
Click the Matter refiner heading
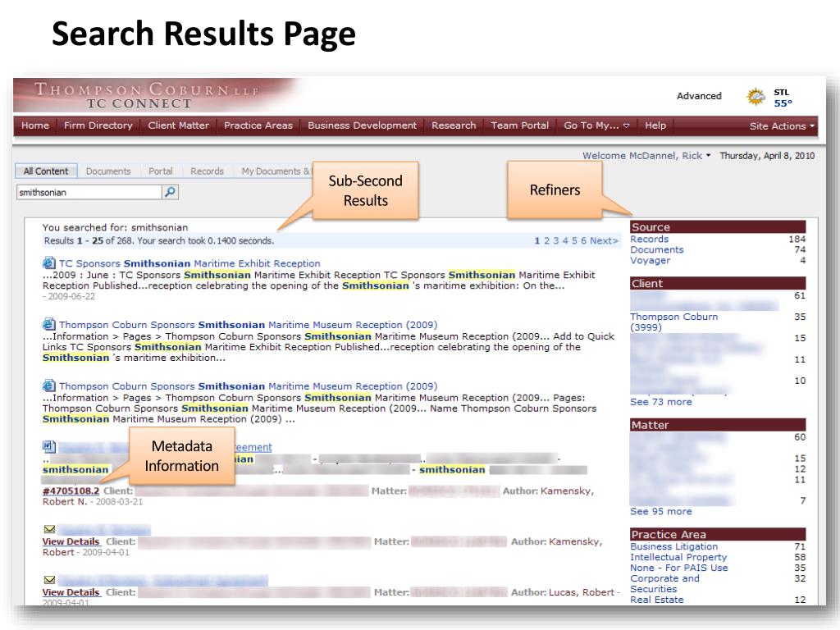click(718, 425)
